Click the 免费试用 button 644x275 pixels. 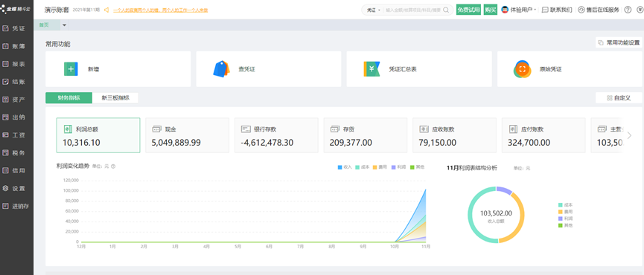coord(468,10)
